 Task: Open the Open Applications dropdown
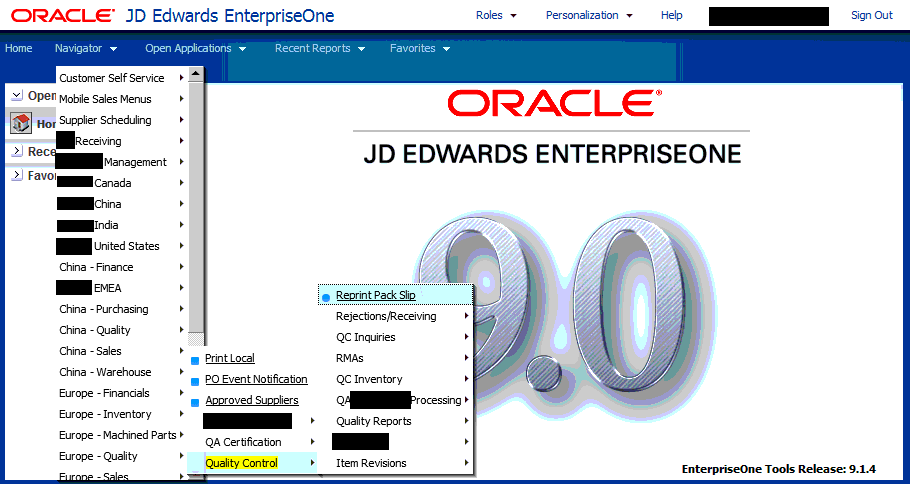(196, 49)
